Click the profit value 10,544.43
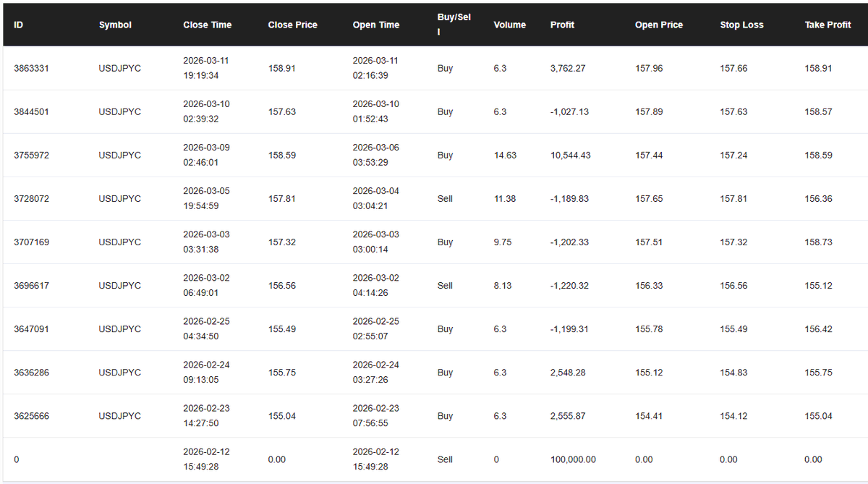868x484 pixels. (x=571, y=155)
